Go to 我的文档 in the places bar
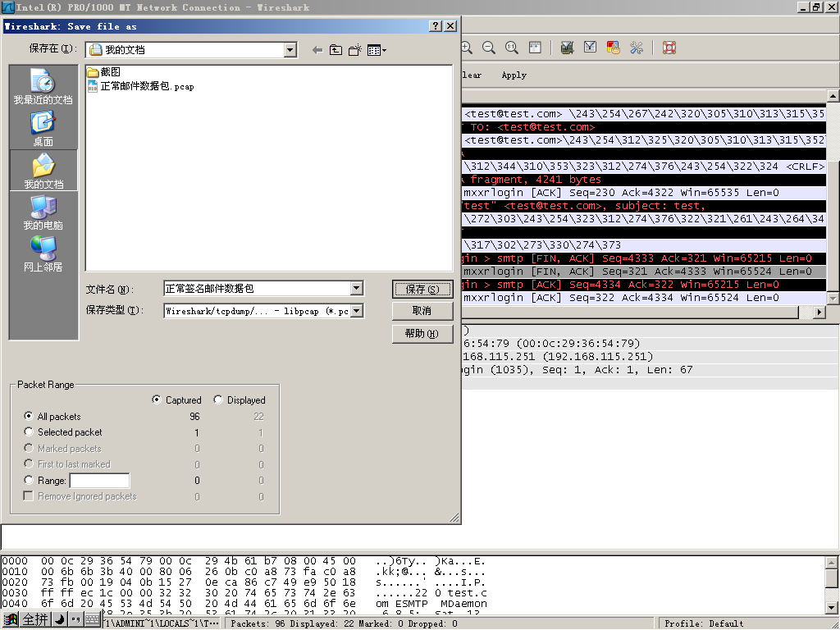Screen dimensions: 840x630 tap(43, 171)
